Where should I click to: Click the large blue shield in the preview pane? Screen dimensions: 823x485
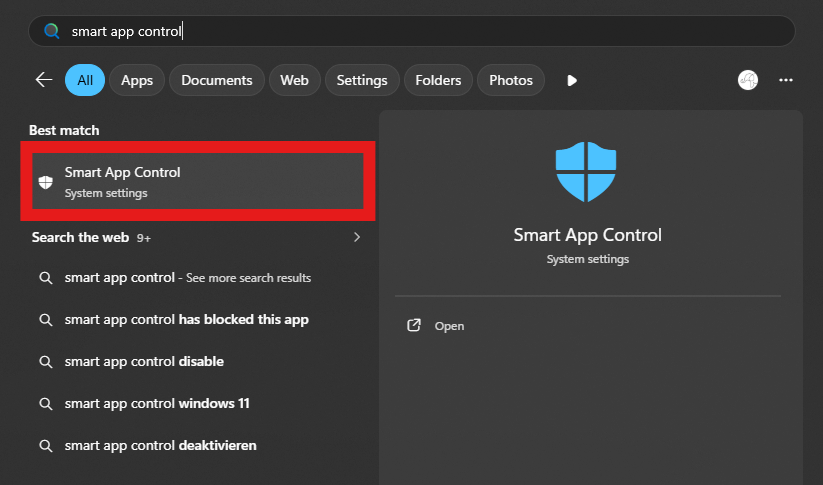587,171
